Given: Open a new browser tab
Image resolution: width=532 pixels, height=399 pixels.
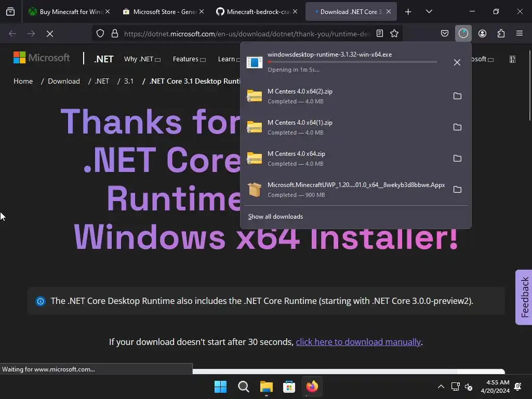Looking at the screenshot, I should (x=408, y=12).
